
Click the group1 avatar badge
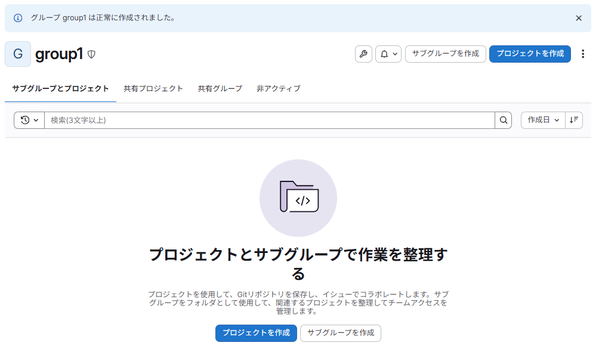tap(17, 54)
